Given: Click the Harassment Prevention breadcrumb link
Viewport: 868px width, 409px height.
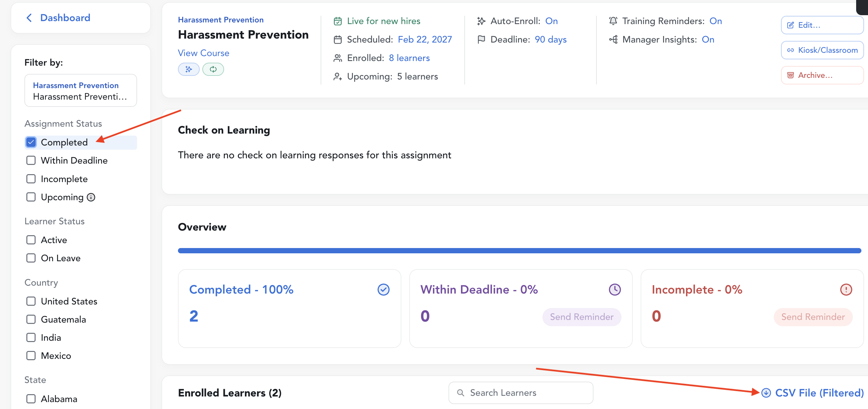Looking at the screenshot, I should click(x=221, y=20).
